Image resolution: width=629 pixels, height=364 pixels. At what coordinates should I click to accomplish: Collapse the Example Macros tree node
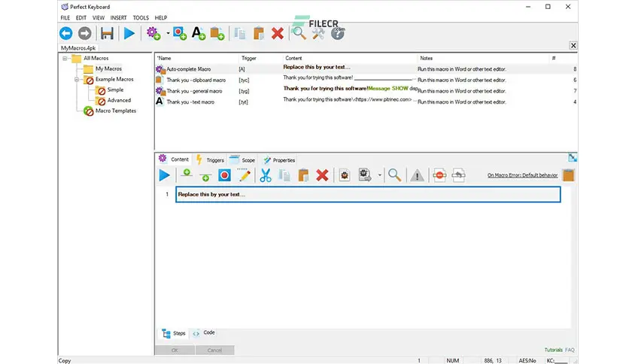(x=77, y=80)
